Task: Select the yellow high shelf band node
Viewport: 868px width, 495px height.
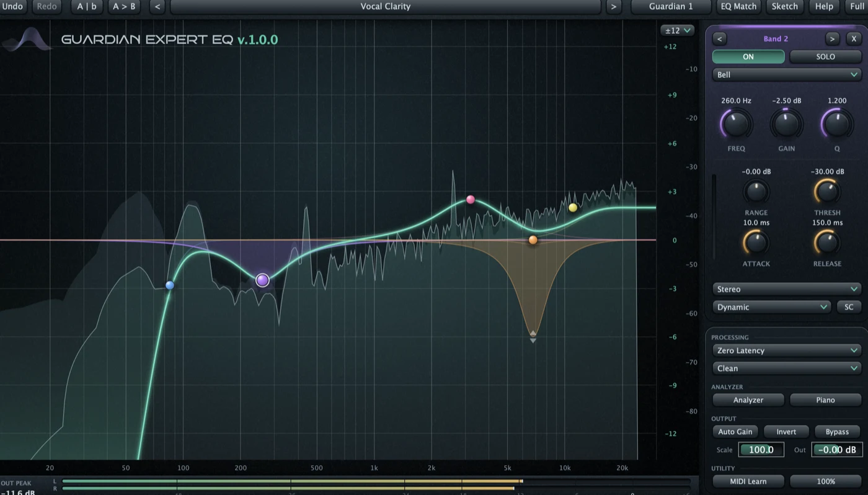Action: (573, 208)
